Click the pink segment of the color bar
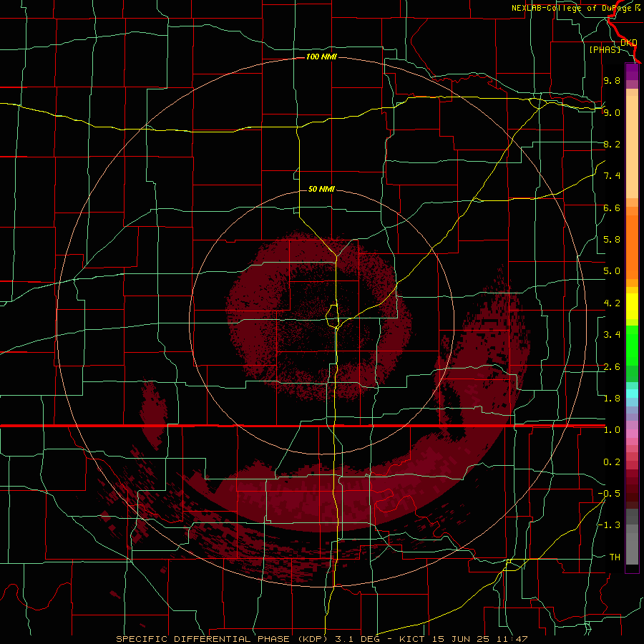Screen dimensions: 644x644 632,434
